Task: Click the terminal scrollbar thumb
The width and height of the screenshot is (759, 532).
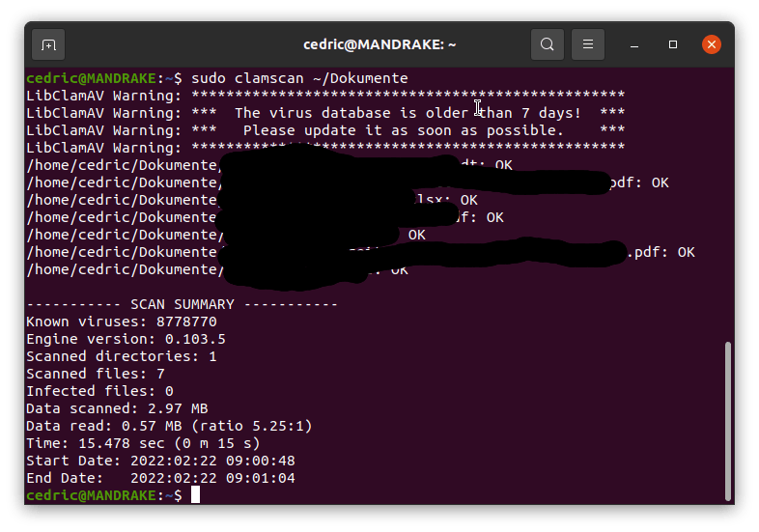Action: [x=727, y=420]
